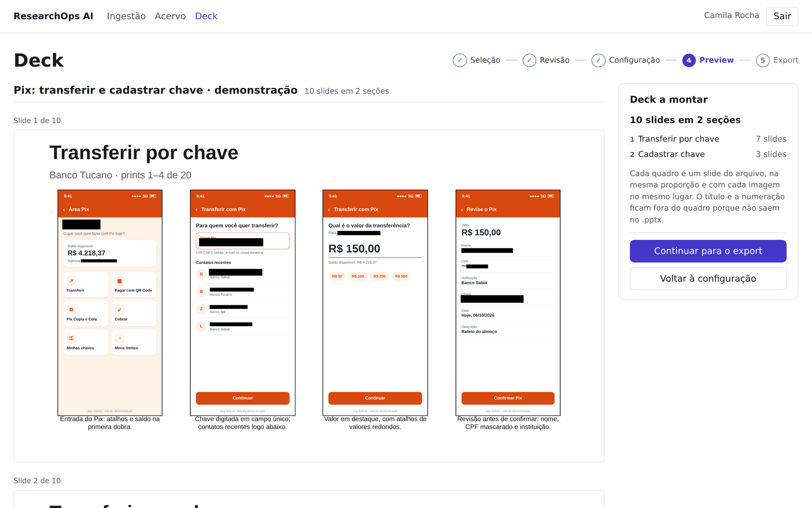This screenshot has height=508, width=812.
Task: Click back chevron beside Área Pix
Action: 64,210
